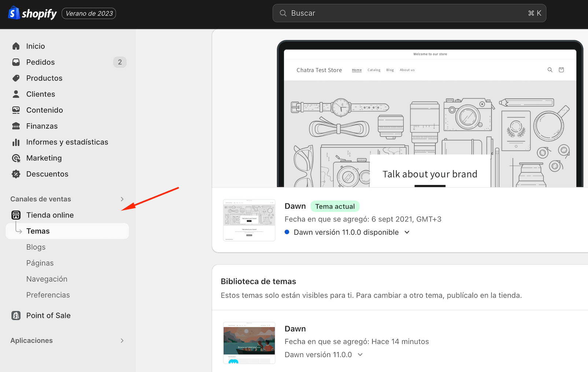588x372 pixels.
Task: Open the Productos tag icon
Action: 16,78
